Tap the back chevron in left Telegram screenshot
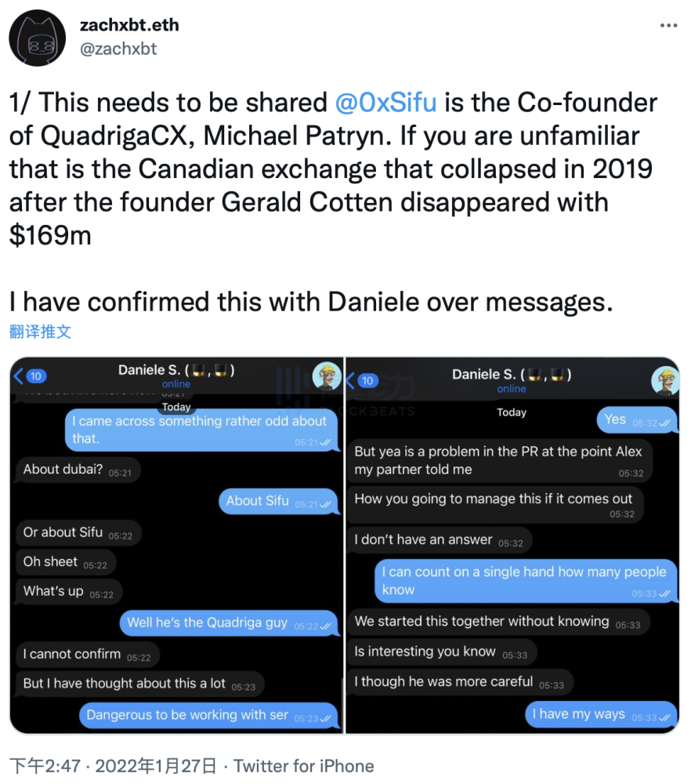The image size is (691, 784). 17,376
